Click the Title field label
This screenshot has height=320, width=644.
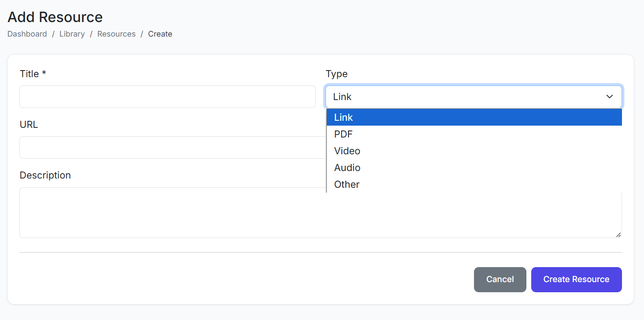point(33,74)
